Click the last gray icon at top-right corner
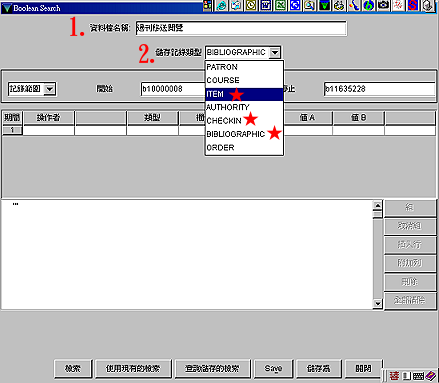Viewport: 439px width, 383px height. (428, 5)
